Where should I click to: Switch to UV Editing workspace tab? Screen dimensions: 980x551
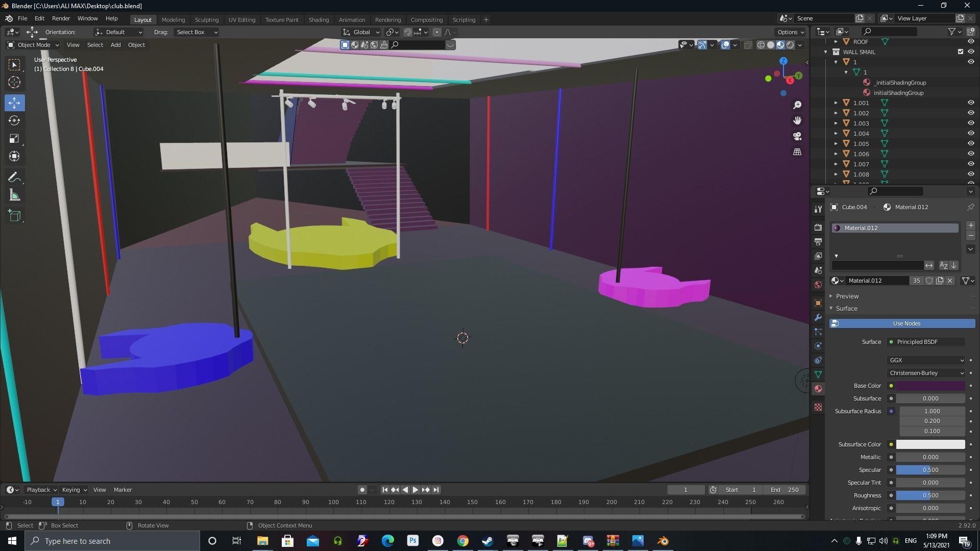[x=242, y=20]
